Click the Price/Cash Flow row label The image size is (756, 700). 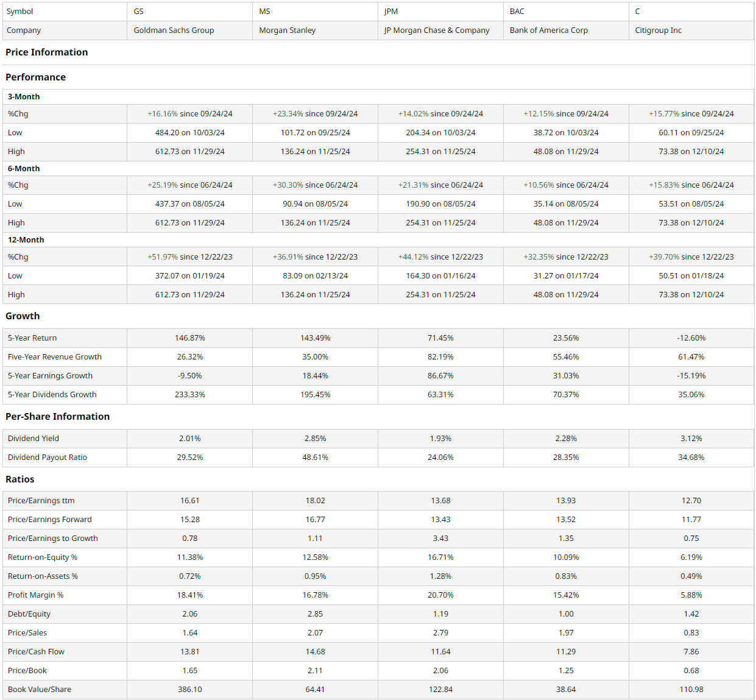[x=36, y=652]
